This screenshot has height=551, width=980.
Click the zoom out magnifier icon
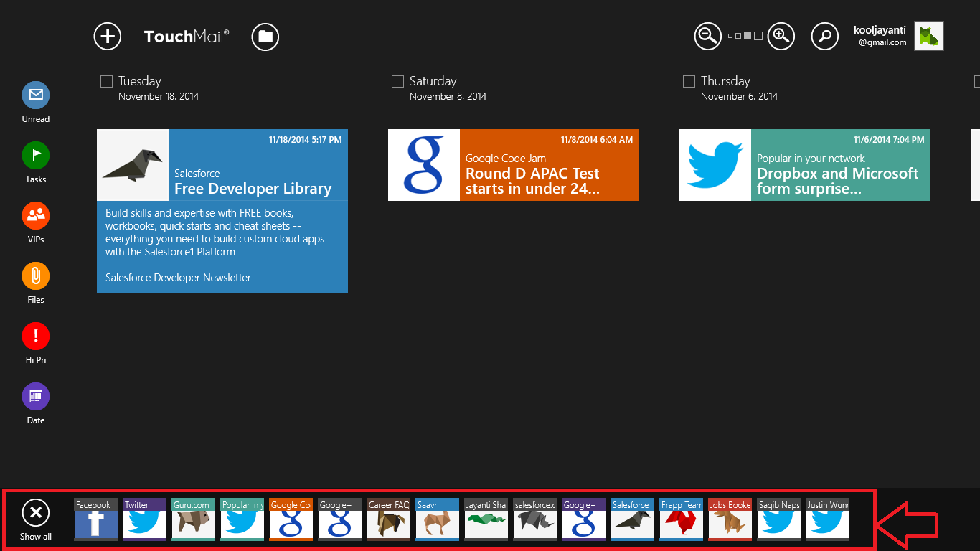708,36
